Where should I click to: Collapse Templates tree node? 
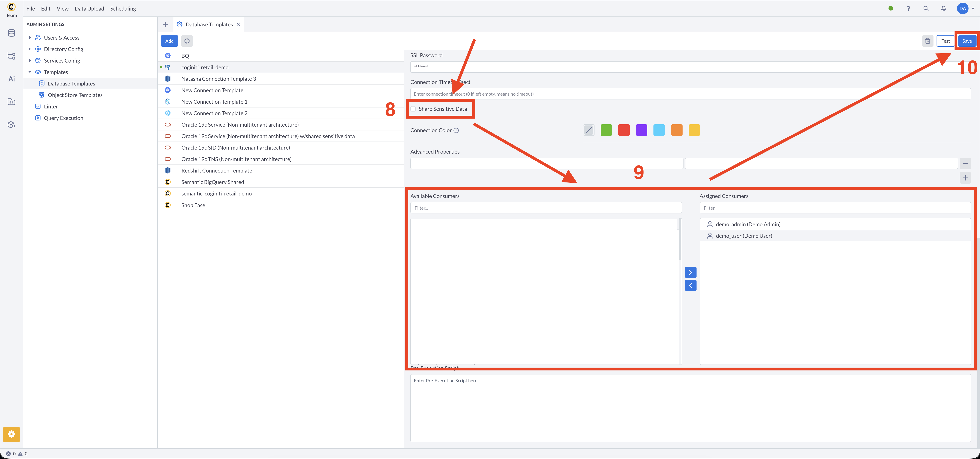(x=30, y=72)
